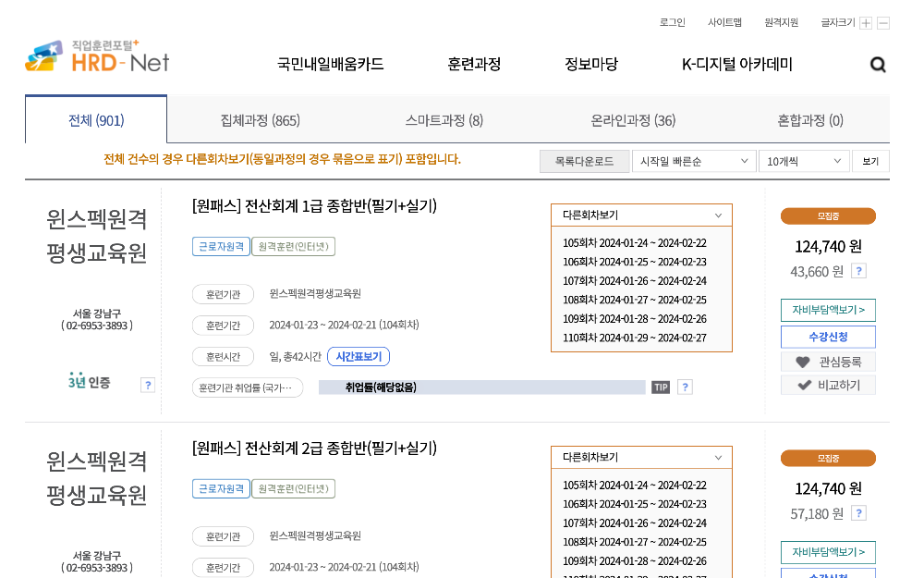Increase font size with plus icon
Screen dimensions: 924x578
click(x=866, y=23)
